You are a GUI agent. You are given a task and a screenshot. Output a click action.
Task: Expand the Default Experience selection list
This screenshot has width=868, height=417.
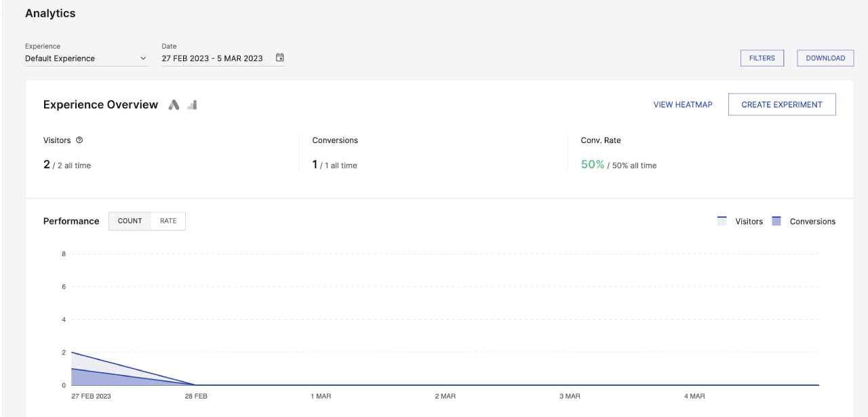pyautogui.click(x=86, y=58)
